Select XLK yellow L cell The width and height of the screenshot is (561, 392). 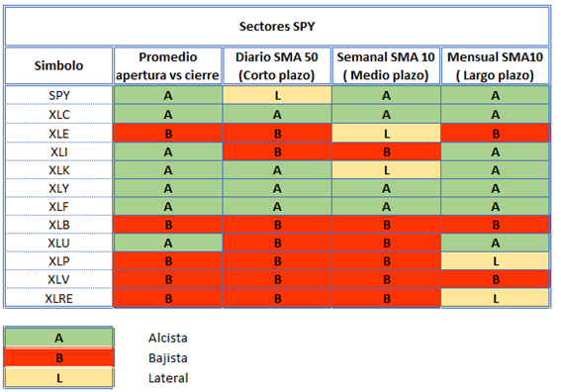[386, 170]
